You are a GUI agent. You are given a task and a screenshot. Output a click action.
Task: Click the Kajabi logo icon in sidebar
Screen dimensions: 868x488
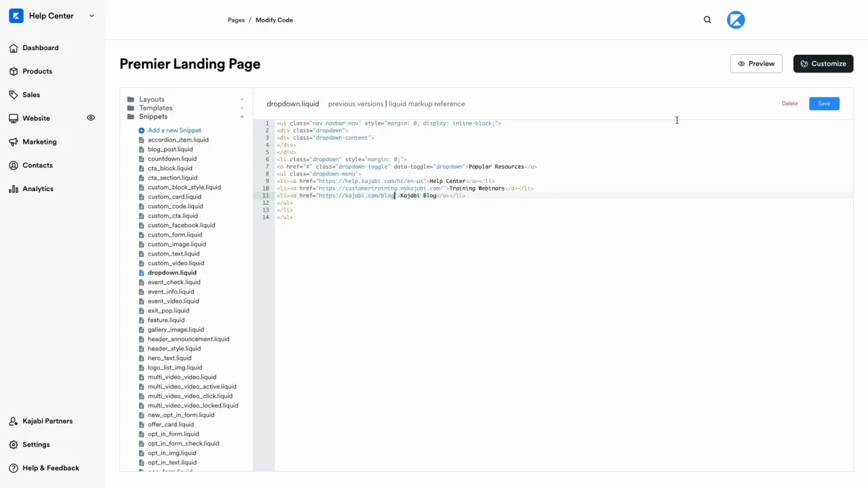tap(16, 16)
